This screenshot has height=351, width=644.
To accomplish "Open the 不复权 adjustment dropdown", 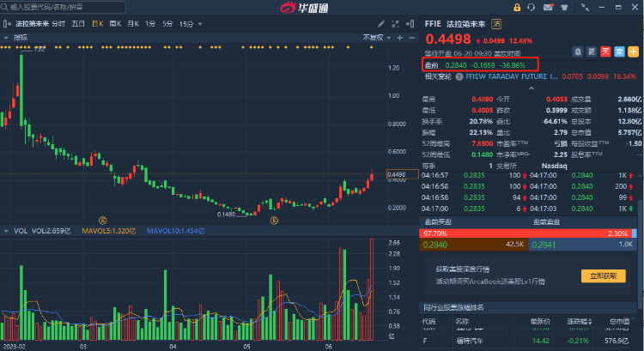I will [x=377, y=38].
